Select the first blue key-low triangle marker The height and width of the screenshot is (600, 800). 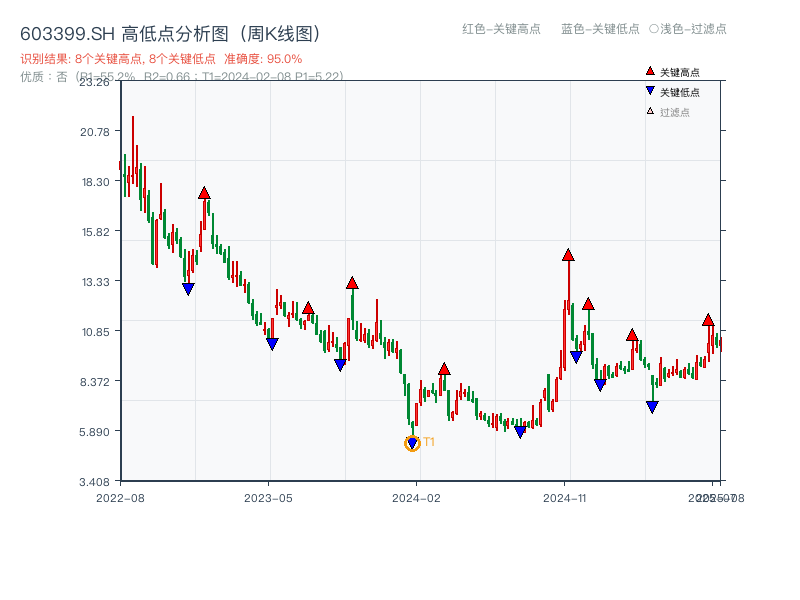(x=188, y=289)
